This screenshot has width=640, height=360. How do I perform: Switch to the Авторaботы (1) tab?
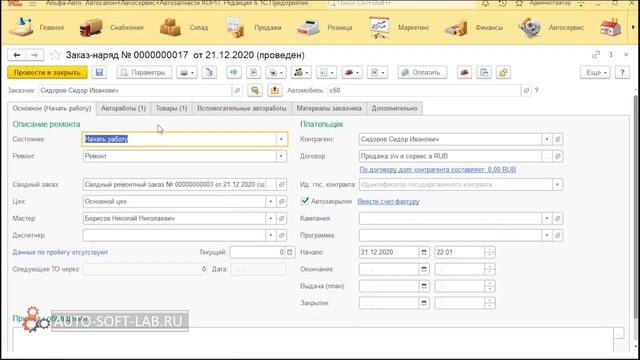(123, 108)
